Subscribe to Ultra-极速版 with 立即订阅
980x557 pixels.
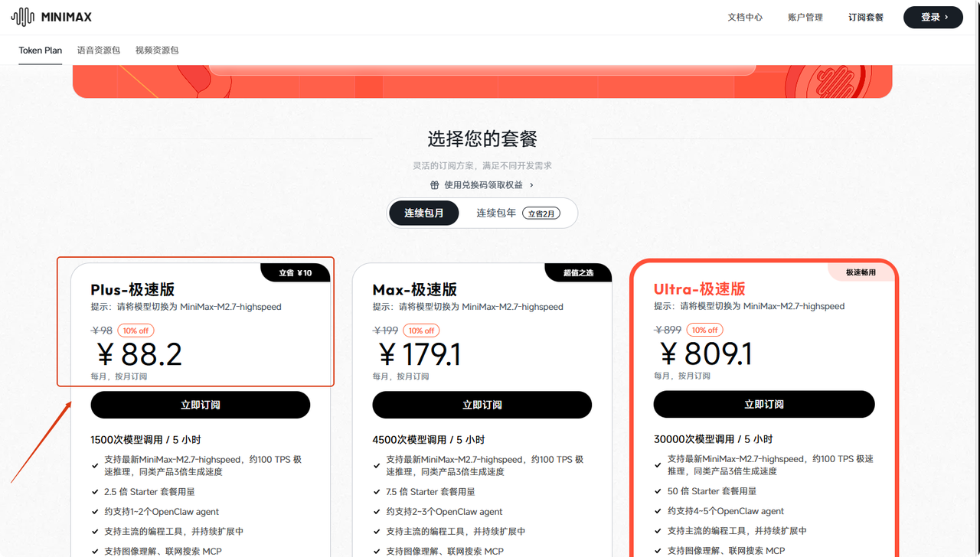764,404
